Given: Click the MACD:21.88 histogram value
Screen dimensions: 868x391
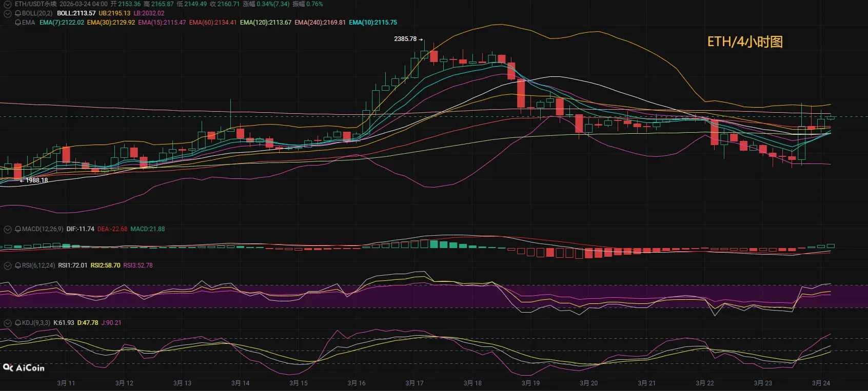Looking at the screenshot, I should [x=148, y=229].
